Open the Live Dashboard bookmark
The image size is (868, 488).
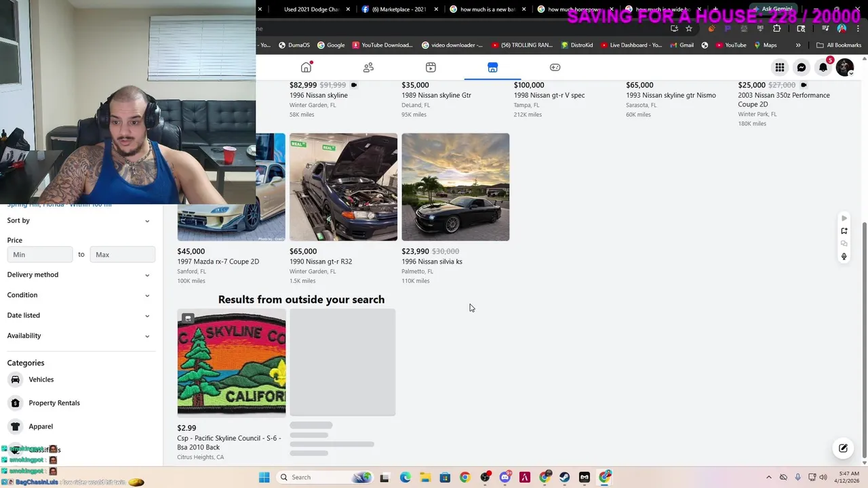click(x=631, y=45)
